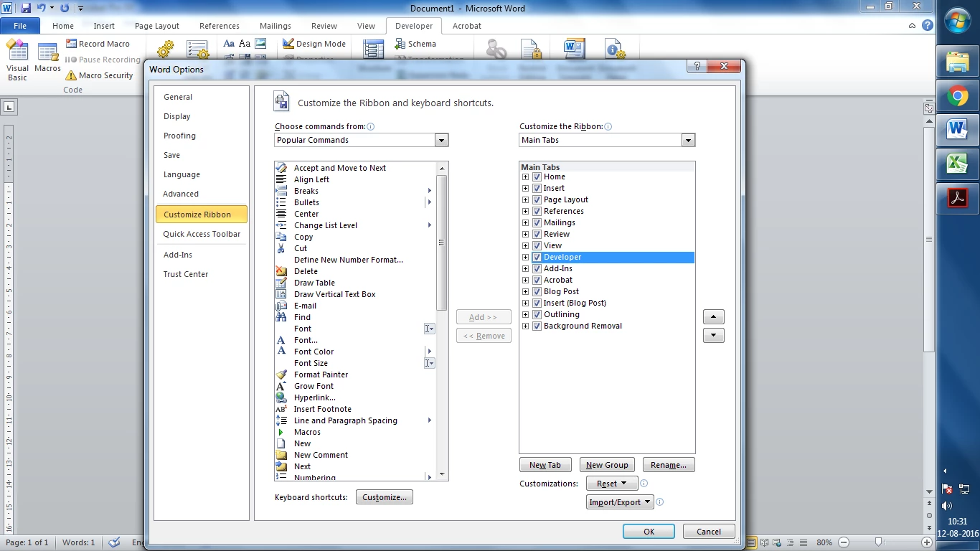This screenshot has width=980, height=551.
Task: Click the Save icon in Quick Access Toolbar
Action: click(x=26, y=8)
